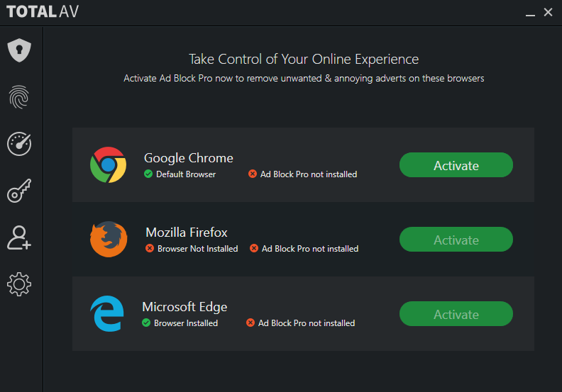The image size is (562, 392).
Task: Click the Google Chrome logo
Action: pyautogui.click(x=109, y=164)
